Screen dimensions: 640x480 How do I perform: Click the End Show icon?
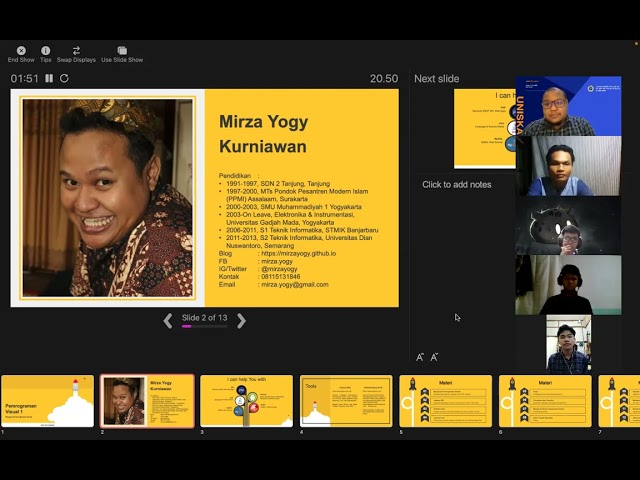coord(21,50)
